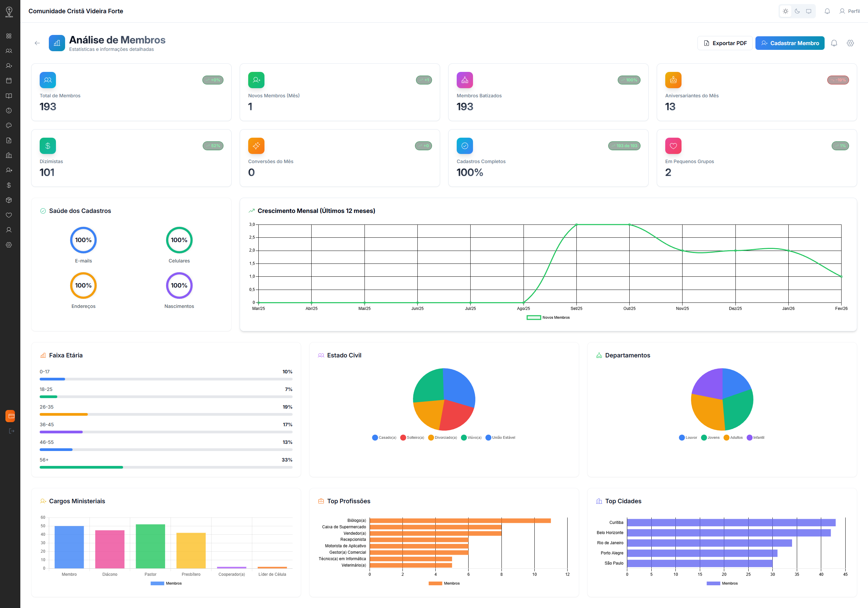Screen dimensions: 868x608
Task: Switch to dark theme with moon toggle
Action: tap(797, 11)
